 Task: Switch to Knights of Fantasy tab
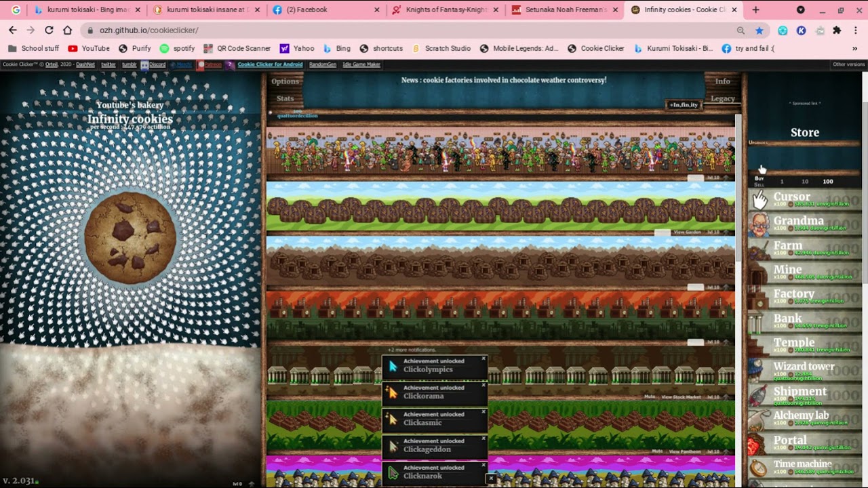tap(445, 9)
